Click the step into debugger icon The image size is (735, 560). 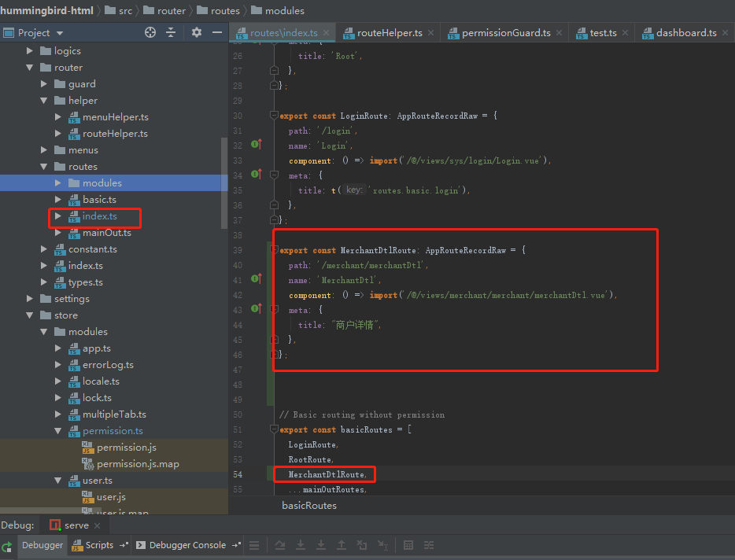tap(301, 545)
